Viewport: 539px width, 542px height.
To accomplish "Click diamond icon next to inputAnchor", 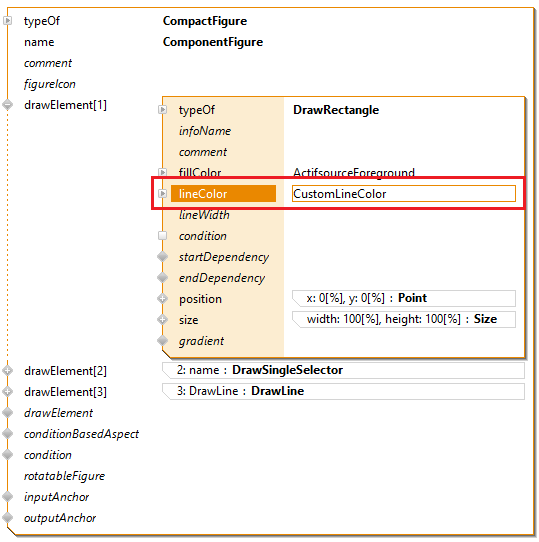I will tap(7, 497).
